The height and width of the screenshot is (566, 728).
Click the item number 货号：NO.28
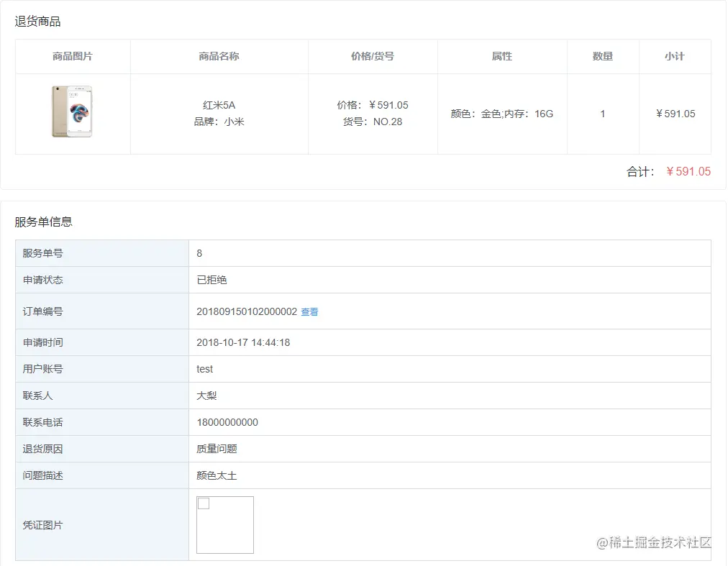[373, 122]
